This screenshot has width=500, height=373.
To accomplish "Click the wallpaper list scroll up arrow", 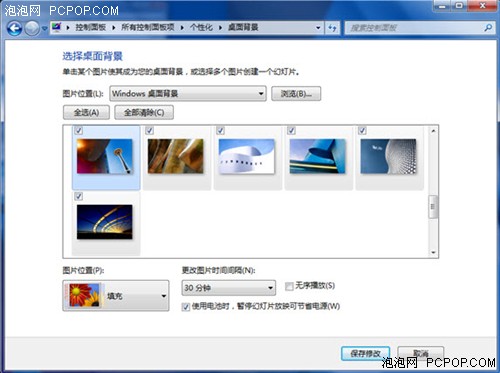I will coord(433,131).
